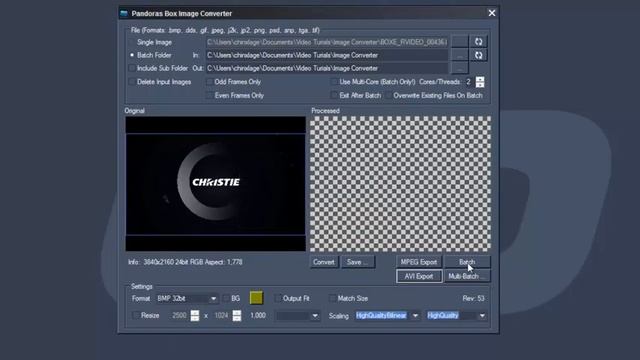The image size is (640, 360).
Task: Enable Output Fit checkbox
Action: pos(278,299)
